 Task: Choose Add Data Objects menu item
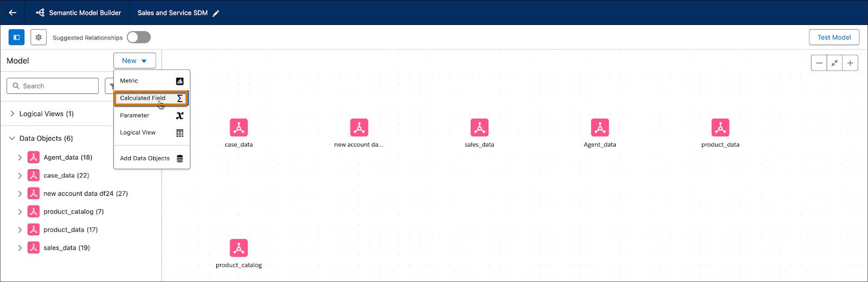[x=152, y=158]
